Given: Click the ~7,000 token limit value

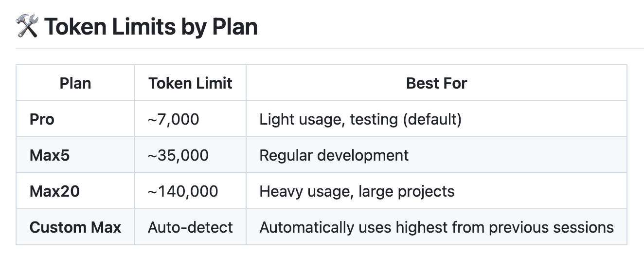Looking at the screenshot, I should click(x=174, y=119).
